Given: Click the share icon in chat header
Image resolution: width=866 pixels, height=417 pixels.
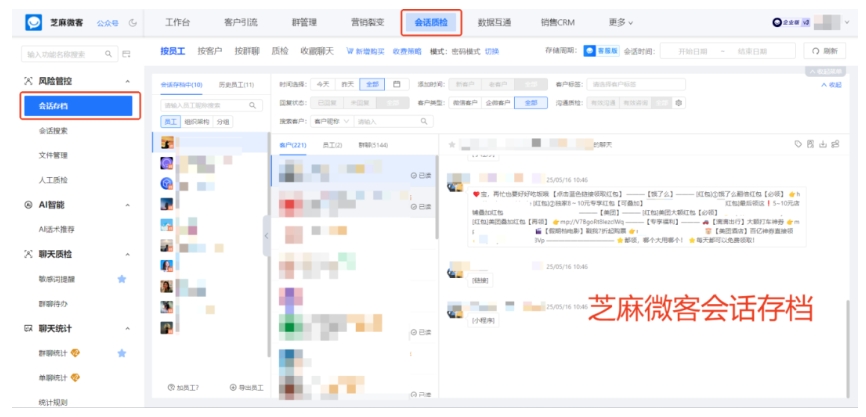Looking at the screenshot, I should 836,144.
